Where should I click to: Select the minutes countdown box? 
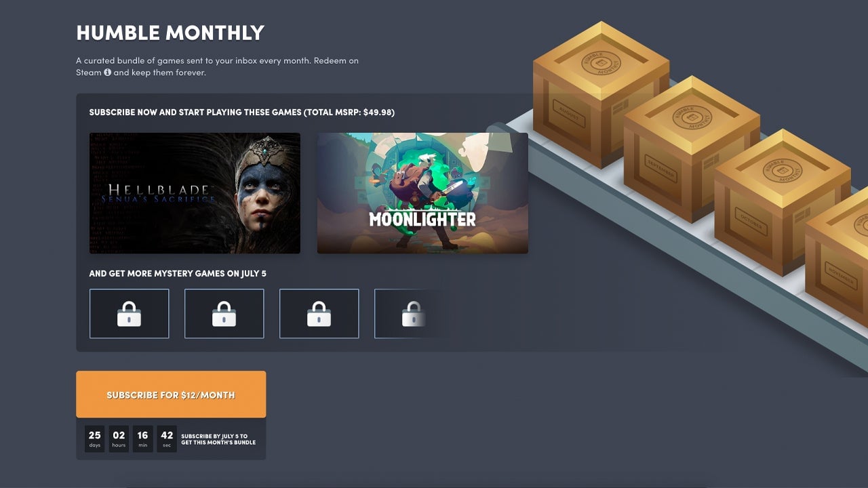142,439
